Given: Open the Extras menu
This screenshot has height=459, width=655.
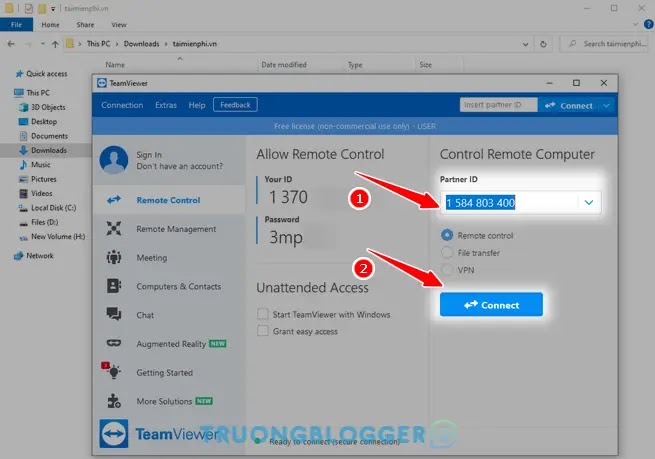Looking at the screenshot, I should (x=166, y=105).
